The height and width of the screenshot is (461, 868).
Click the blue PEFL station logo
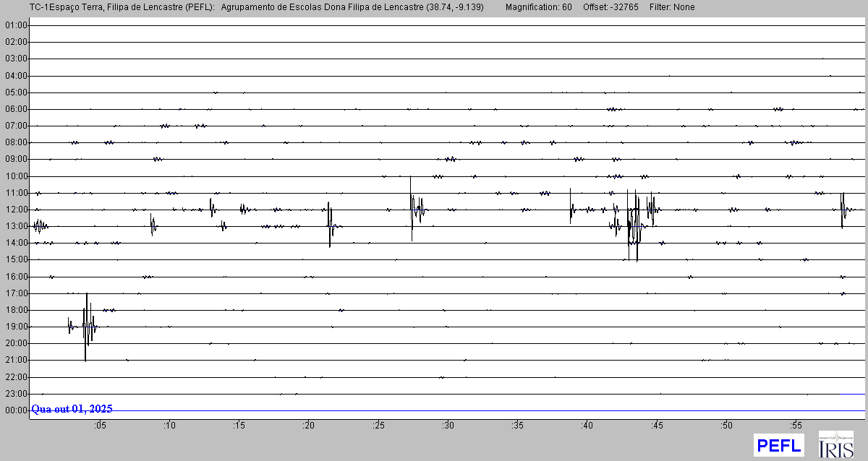[x=779, y=445]
